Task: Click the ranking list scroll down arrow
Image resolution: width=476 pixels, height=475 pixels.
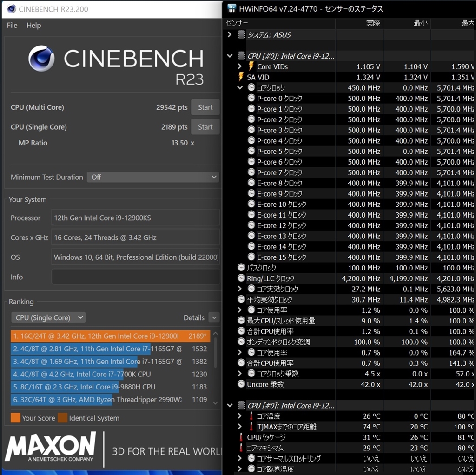Action: tap(216, 403)
